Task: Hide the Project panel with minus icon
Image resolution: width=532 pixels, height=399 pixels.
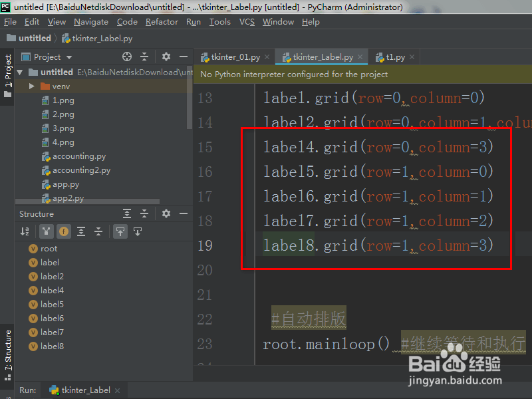Action: (x=184, y=57)
